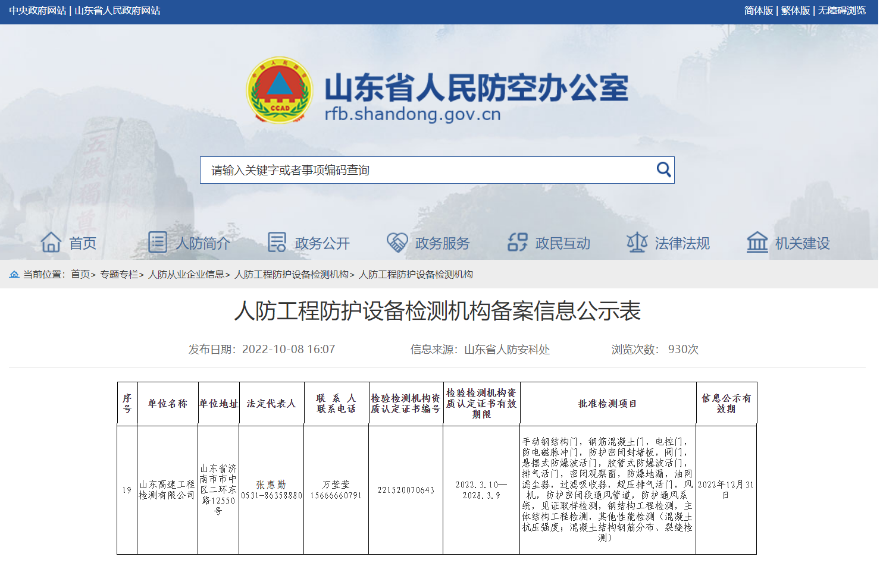The height and width of the screenshot is (588, 883).
Task: Click the scales icon beside 法律法规
Action: click(x=637, y=243)
